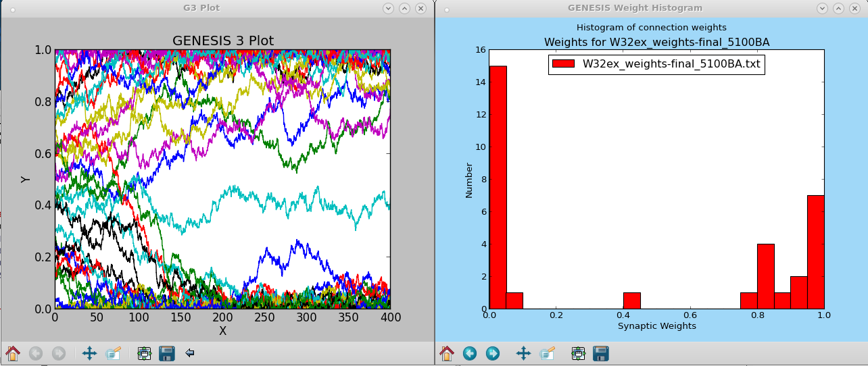
Task: Minimize the GENESIS Weight Histogram window
Action: [822, 8]
